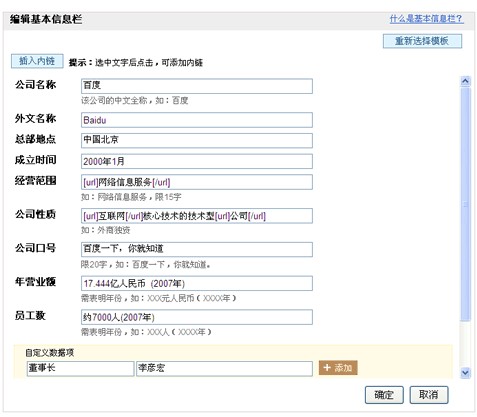Select the 总部地点 field showing 中国北京
This screenshot has width=477, height=417.
(x=197, y=140)
